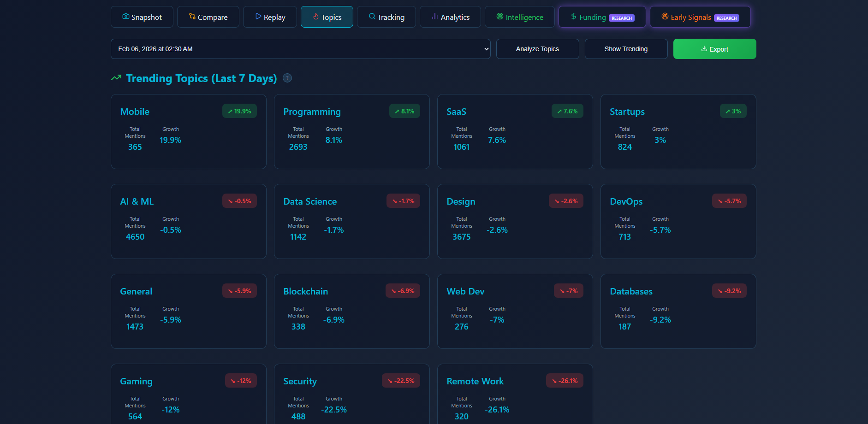Open the dropdown chevron in the date bar
Screen dimensions: 868x424
486,49
